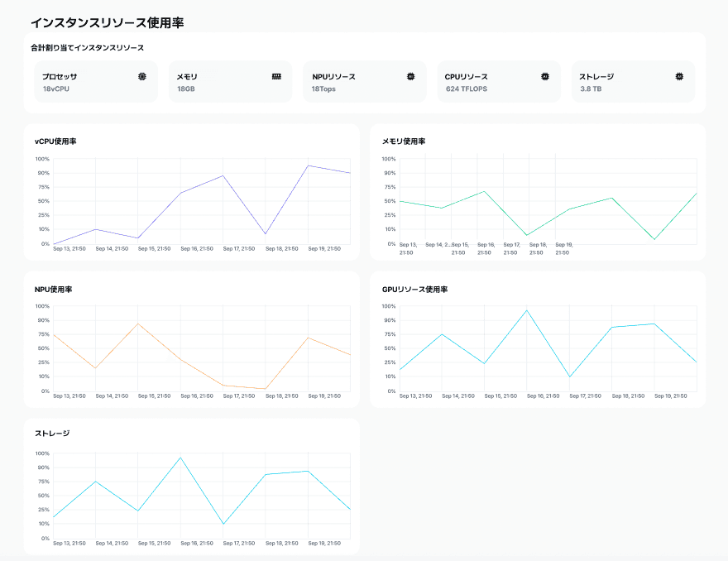Open the メモリ使用率 chart title

tap(404, 141)
